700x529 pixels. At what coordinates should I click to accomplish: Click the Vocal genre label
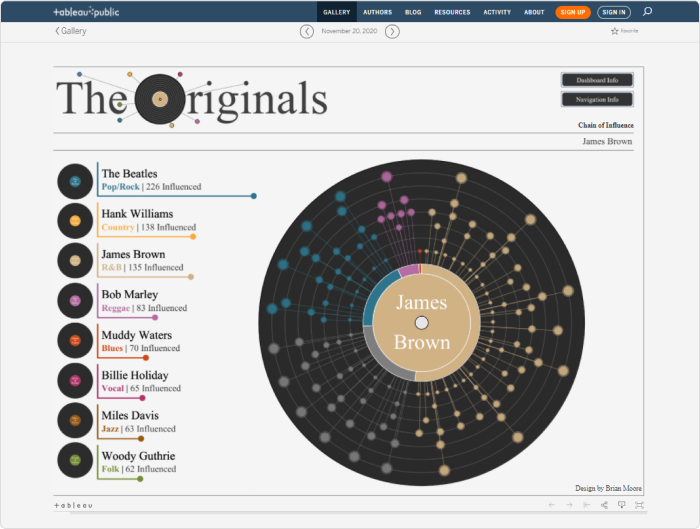coord(112,388)
